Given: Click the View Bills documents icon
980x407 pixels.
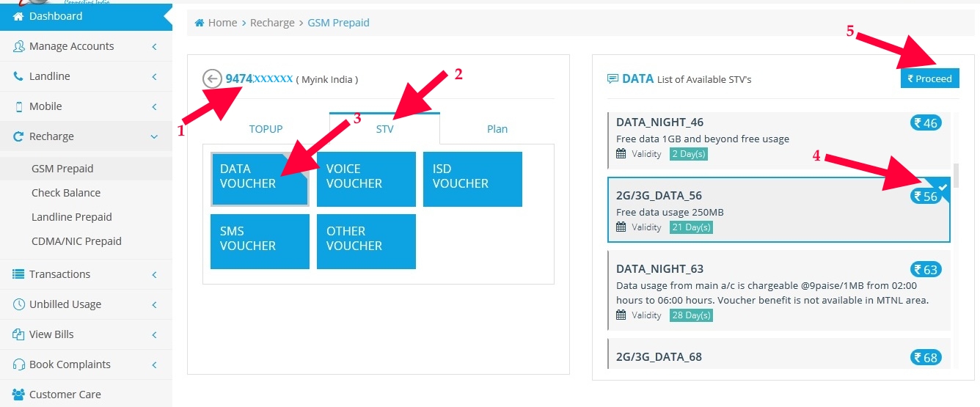Looking at the screenshot, I should pos(19,334).
